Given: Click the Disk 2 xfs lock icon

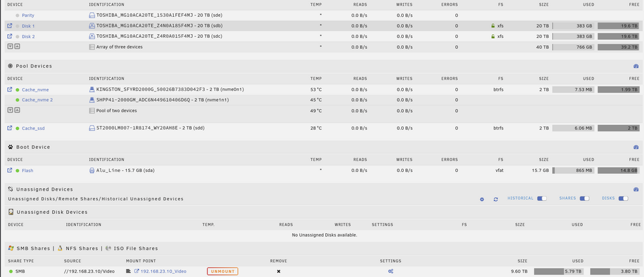Looking at the screenshot, I should pos(493,36).
